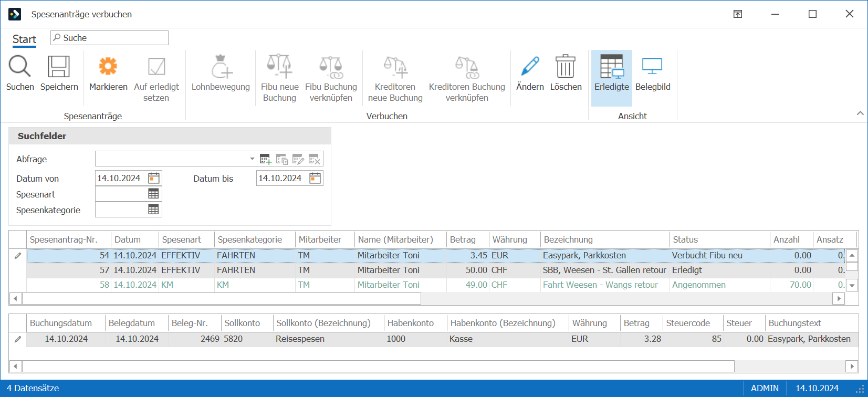This screenshot has height=397, width=868.
Task: Delete the Abfrage query icon
Action: (x=315, y=159)
